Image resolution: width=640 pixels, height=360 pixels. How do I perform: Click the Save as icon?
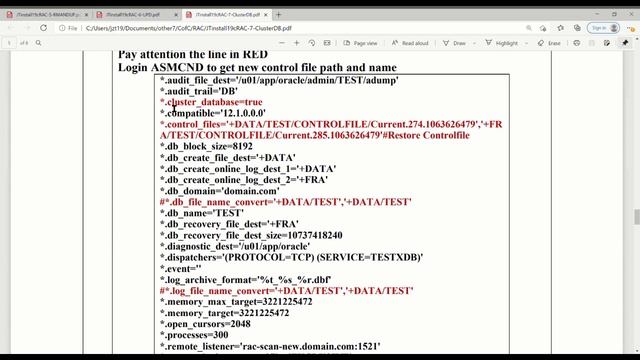[607, 43]
